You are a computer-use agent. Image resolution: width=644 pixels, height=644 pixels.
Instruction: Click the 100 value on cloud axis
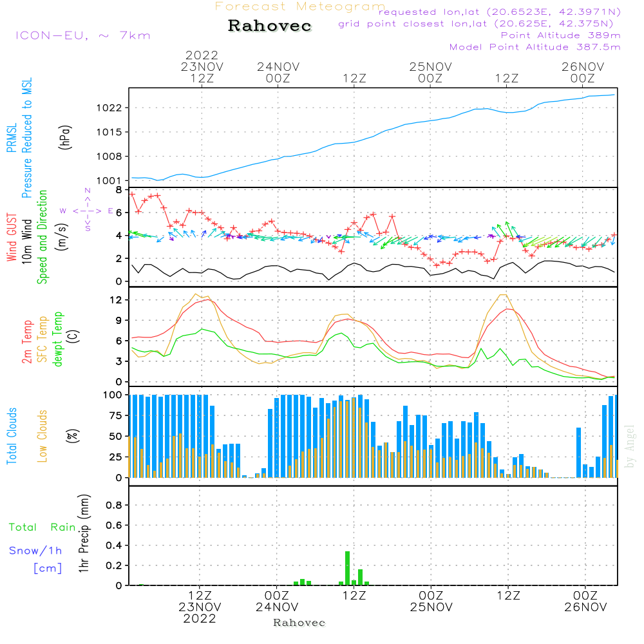113,395
